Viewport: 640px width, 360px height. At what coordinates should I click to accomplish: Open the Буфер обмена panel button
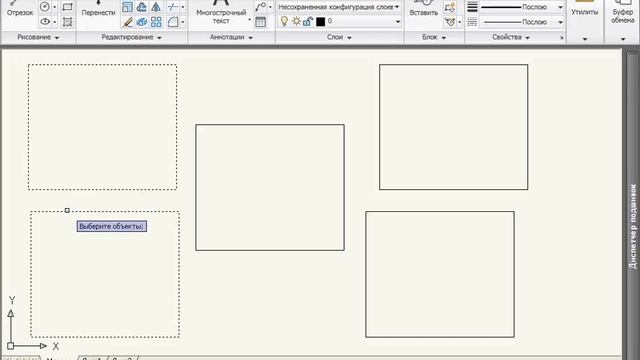622,12
